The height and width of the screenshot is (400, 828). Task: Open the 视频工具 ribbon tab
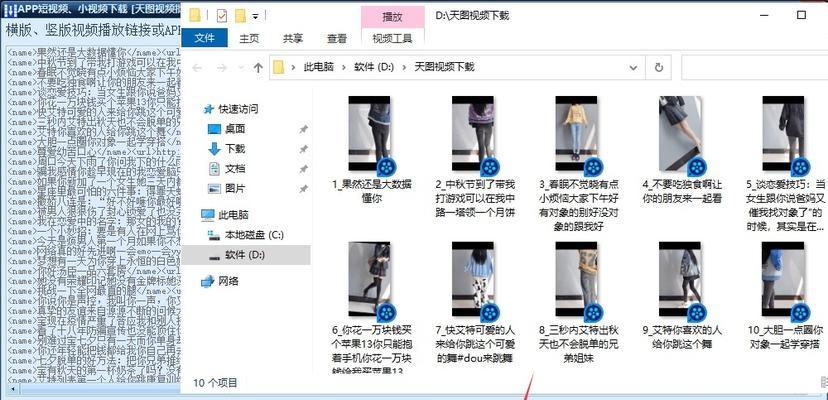[392, 38]
